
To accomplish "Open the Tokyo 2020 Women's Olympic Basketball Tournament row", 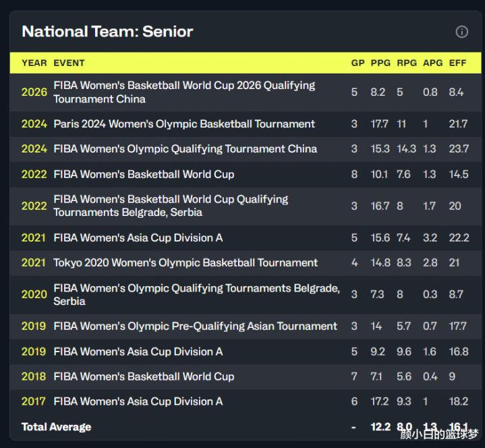I will coord(246,263).
